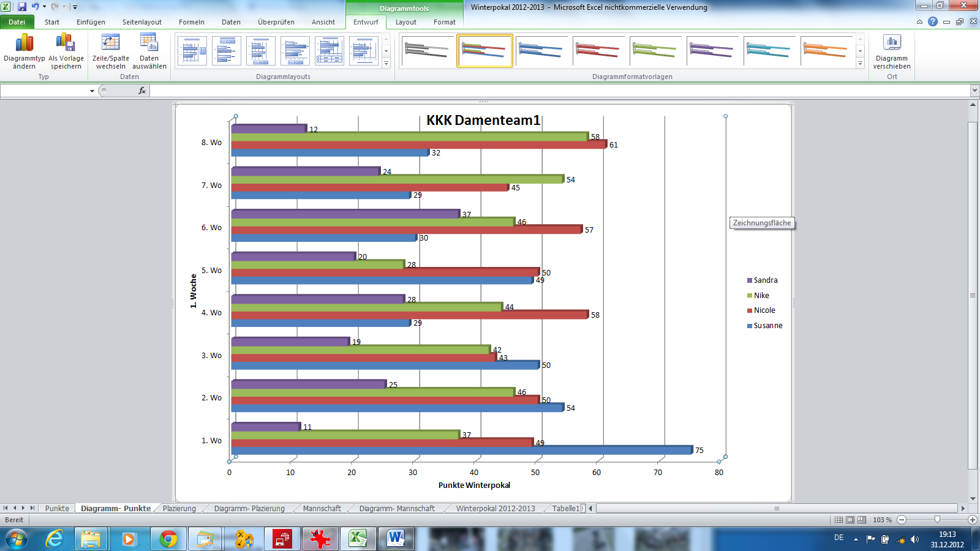The height and width of the screenshot is (551, 980).
Task: Click vertical scrollbar down arrow
Action: coord(973,498)
